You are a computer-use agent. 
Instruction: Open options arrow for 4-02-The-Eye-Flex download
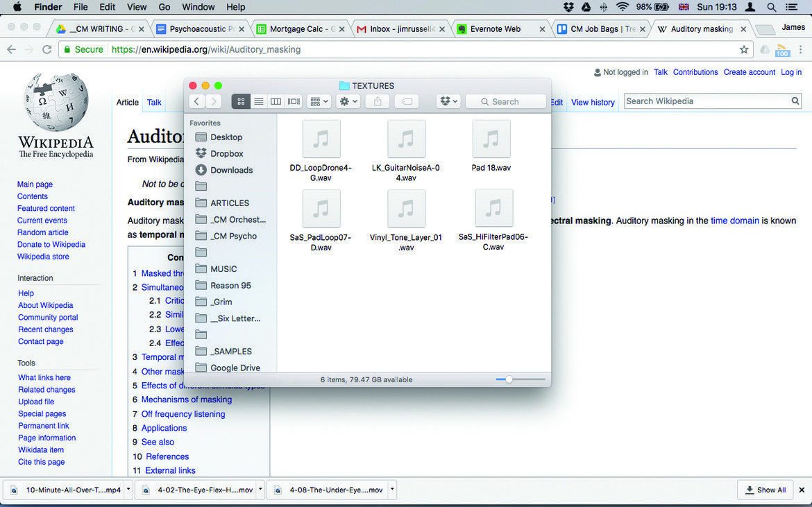click(x=260, y=490)
